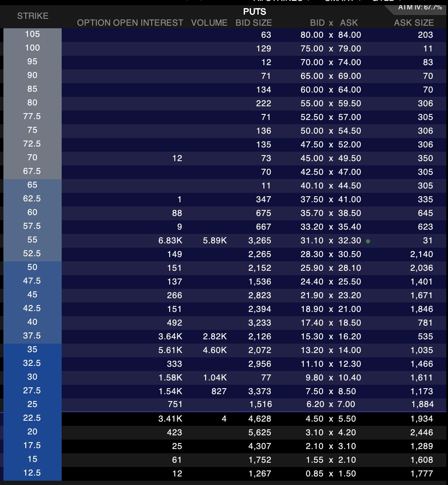Select the 32.5 strike cell

tap(33, 363)
